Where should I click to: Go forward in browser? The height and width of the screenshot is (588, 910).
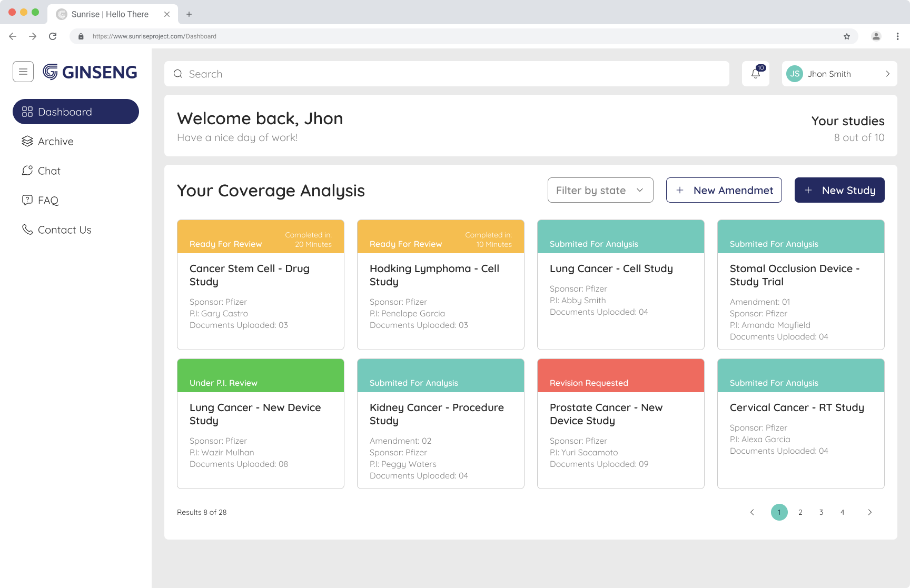tap(33, 36)
